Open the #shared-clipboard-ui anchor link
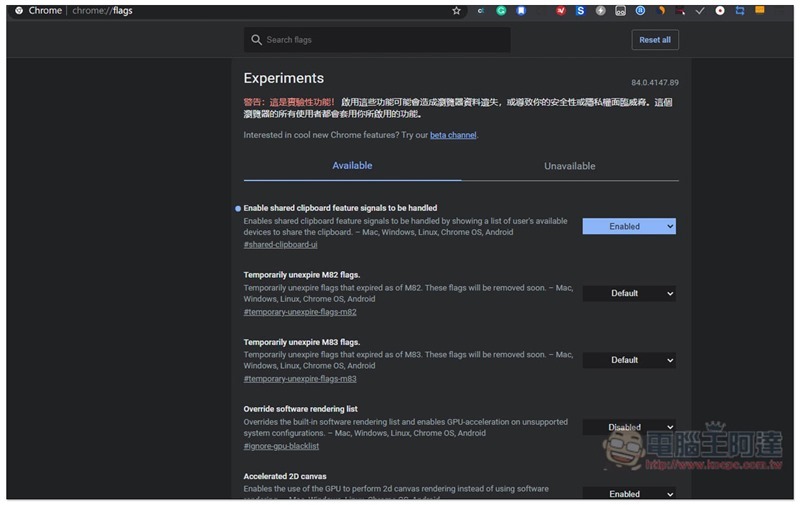 coord(280,245)
